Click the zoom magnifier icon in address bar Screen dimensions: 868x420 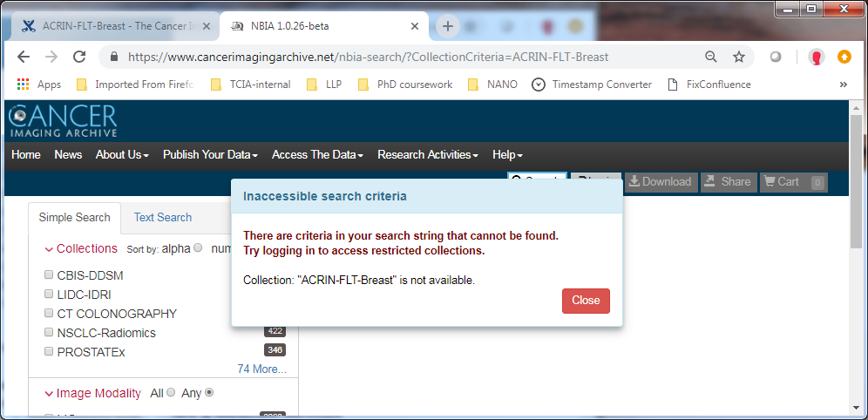711,57
